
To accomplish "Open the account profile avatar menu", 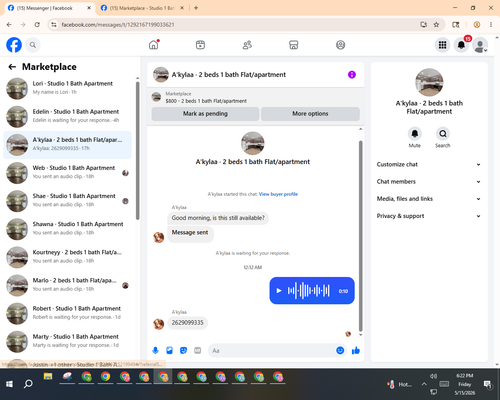I will [480, 45].
